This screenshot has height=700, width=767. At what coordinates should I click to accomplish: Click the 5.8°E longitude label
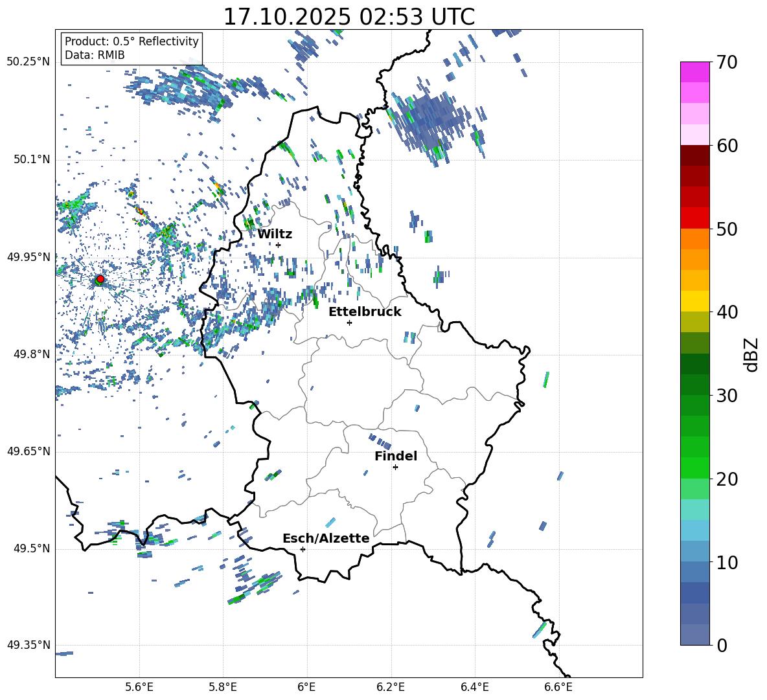click(223, 687)
